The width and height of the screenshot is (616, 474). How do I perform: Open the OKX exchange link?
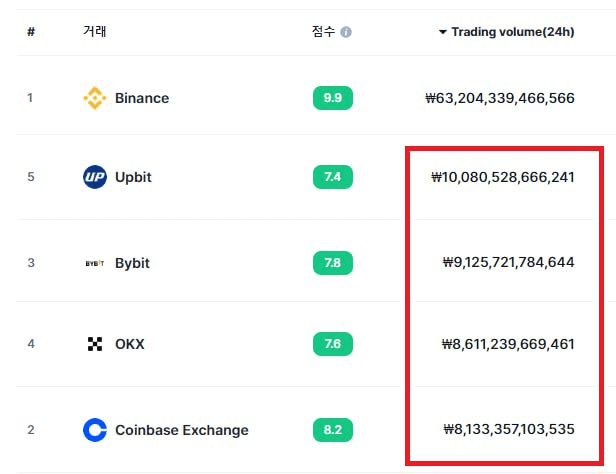click(130, 344)
